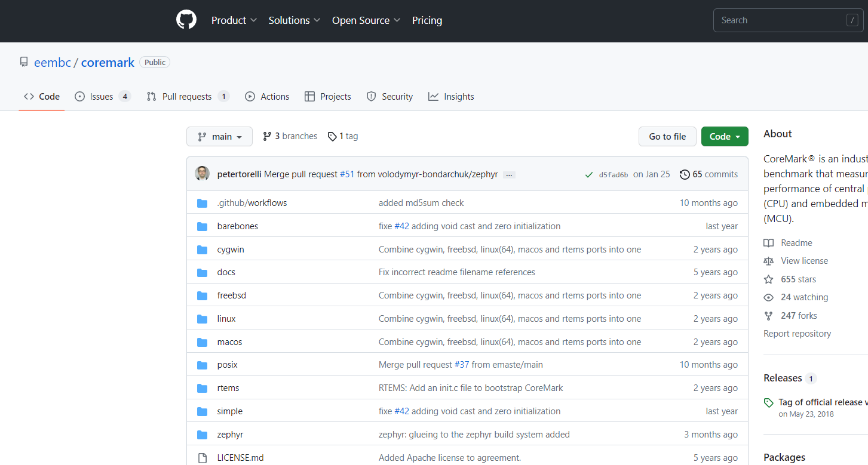The image size is (868, 465).
Task: Click the GitHub search field
Action: click(x=789, y=20)
